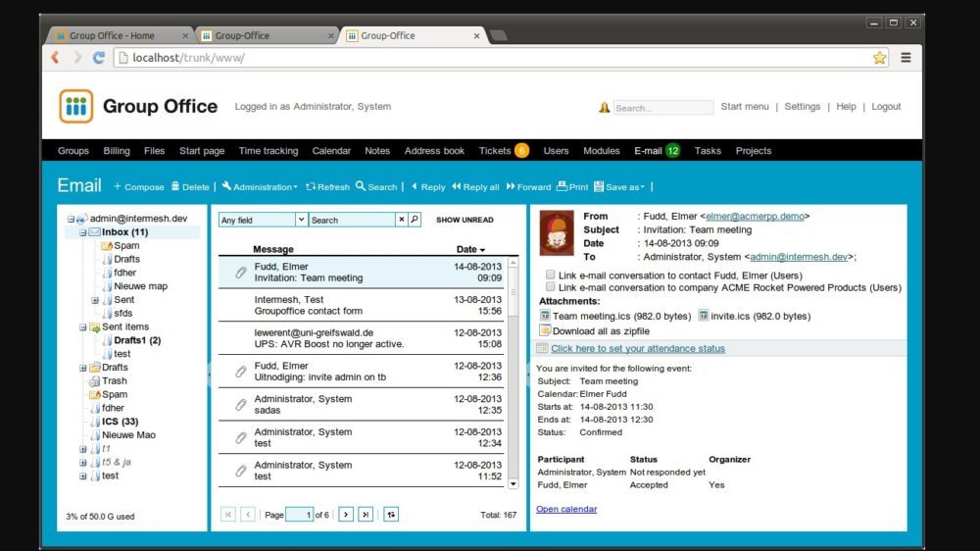Viewport: 980px width, 551px height.
Task: Click the Compose plus icon
Action: coord(118,186)
